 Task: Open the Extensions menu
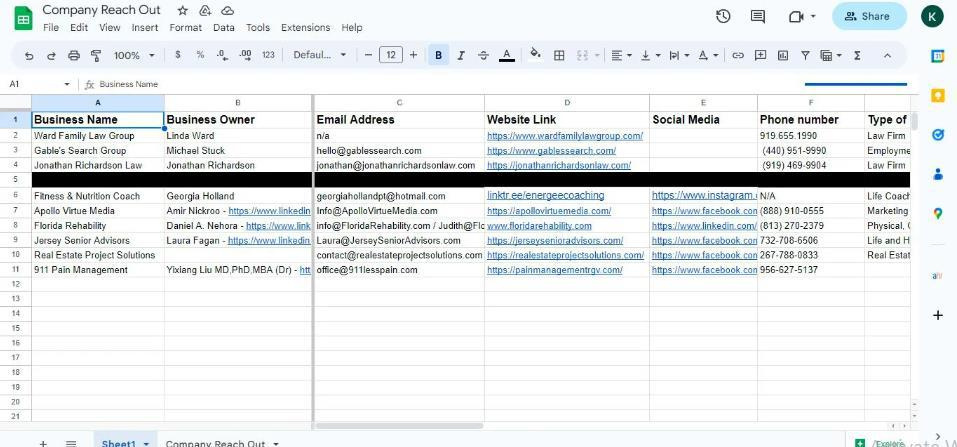[x=305, y=27]
